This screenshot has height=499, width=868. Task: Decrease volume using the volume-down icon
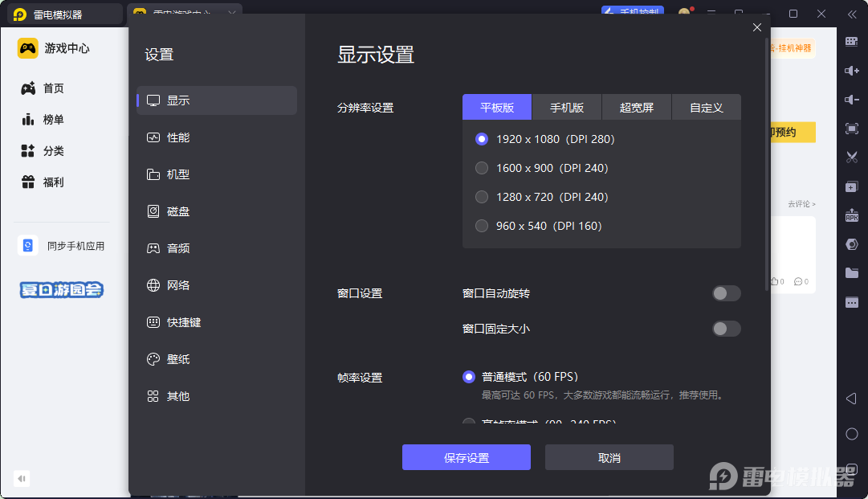[x=852, y=100]
